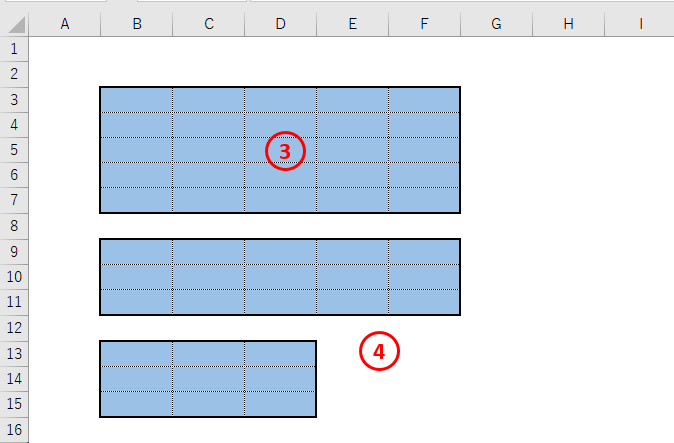
Task: Select column A header
Action: pyautogui.click(x=65, y=24)
